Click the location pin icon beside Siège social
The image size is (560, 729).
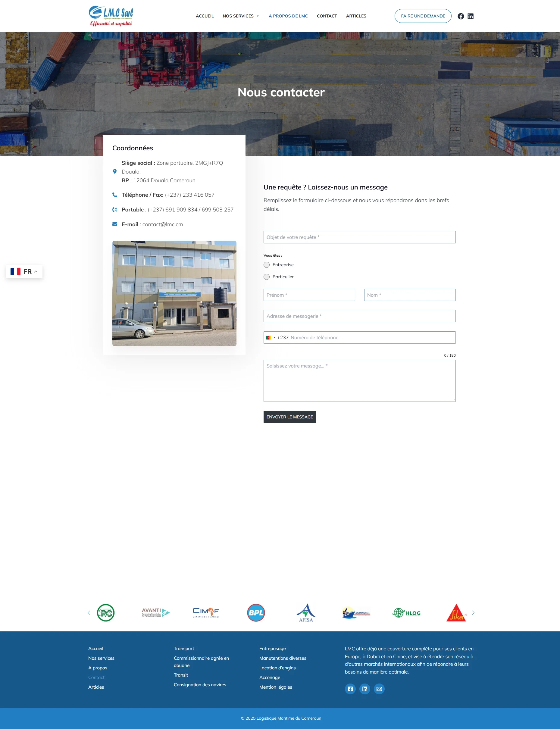(115, 171)
